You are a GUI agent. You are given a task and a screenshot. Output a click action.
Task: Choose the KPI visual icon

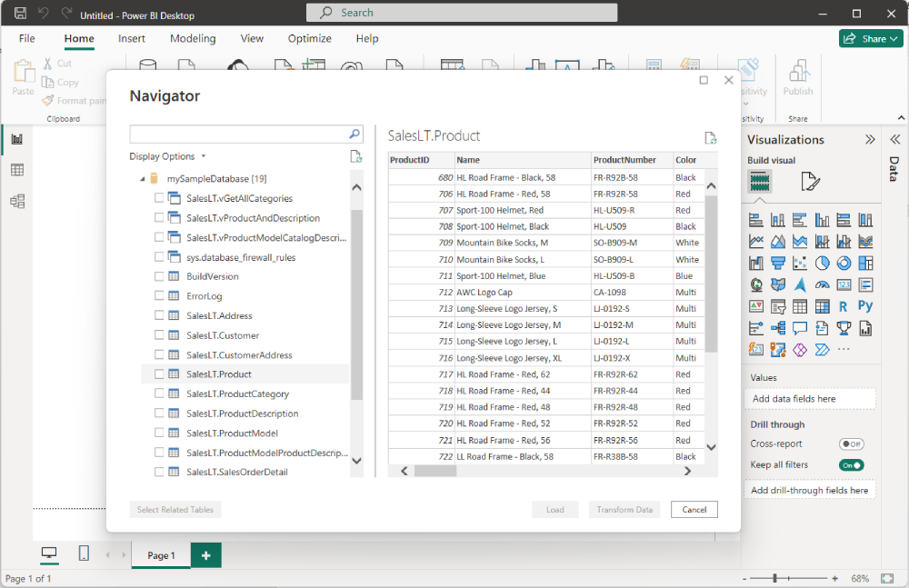756,306
